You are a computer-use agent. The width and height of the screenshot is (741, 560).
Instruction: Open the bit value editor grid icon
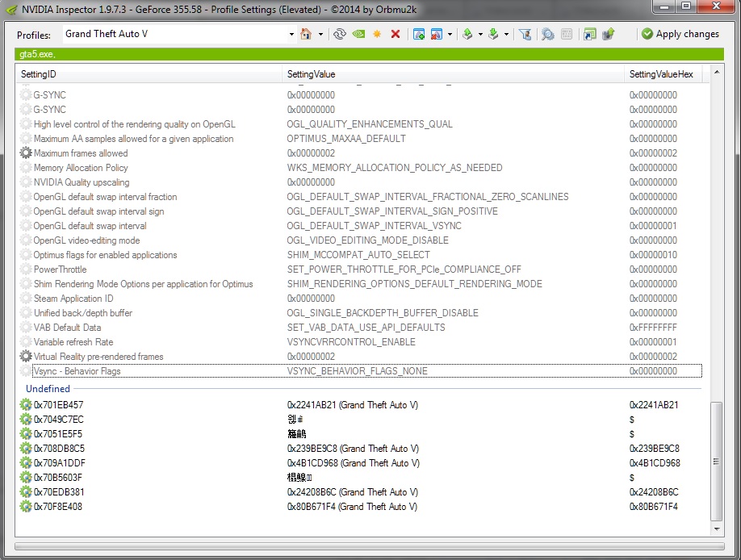tap(567, 34)
